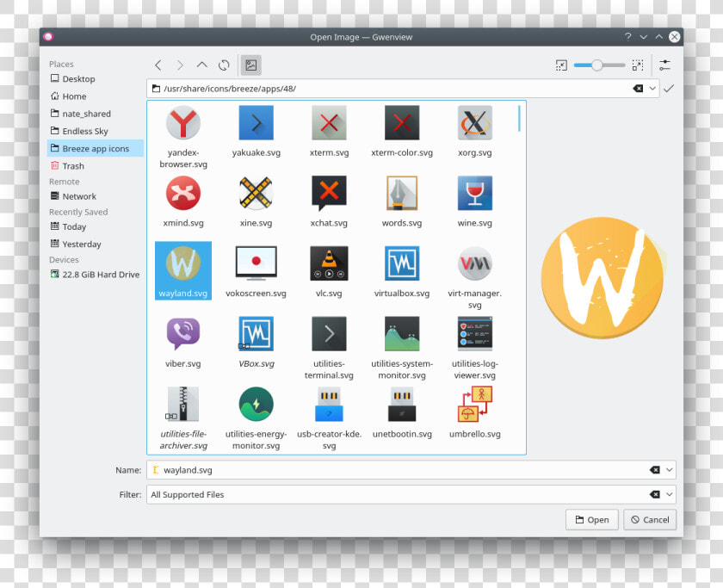Open the 22.8 GiB Hard Drive device
This screenshot has height=588, width=723.
pos(96,275)
